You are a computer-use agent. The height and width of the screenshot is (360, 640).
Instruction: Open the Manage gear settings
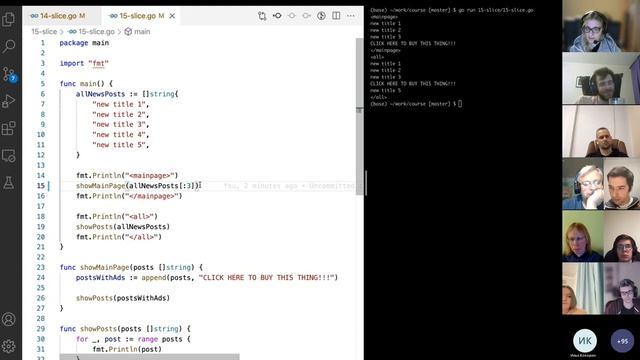9,346
